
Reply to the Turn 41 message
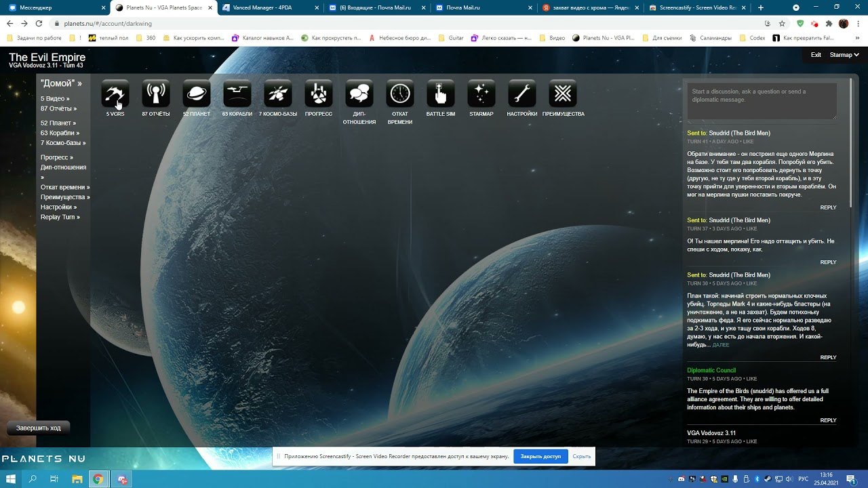(828, 207)
